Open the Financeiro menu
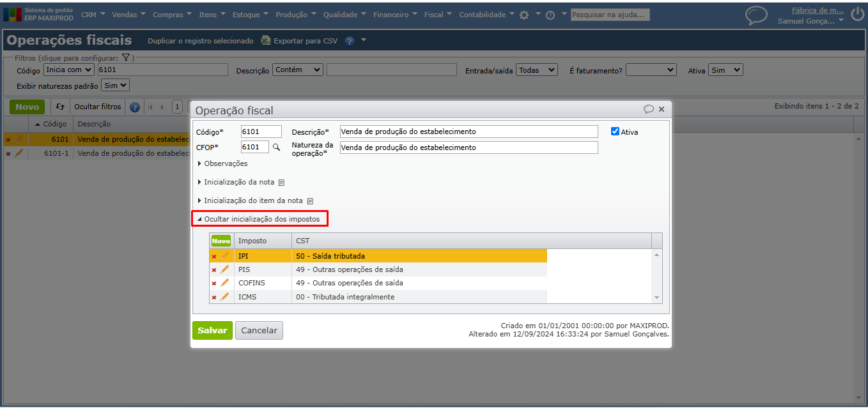The width and height of the screenshot is (868, 408). pyautogui.click(x=395, y=15)
